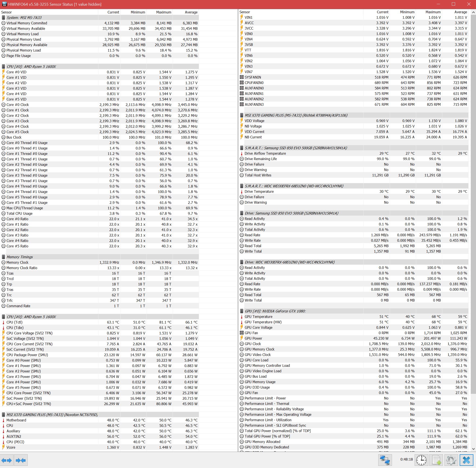Viewport: 476px width, 468px height.
Task: Select the CPU (Tctl) temperature row
Action: 15,322
